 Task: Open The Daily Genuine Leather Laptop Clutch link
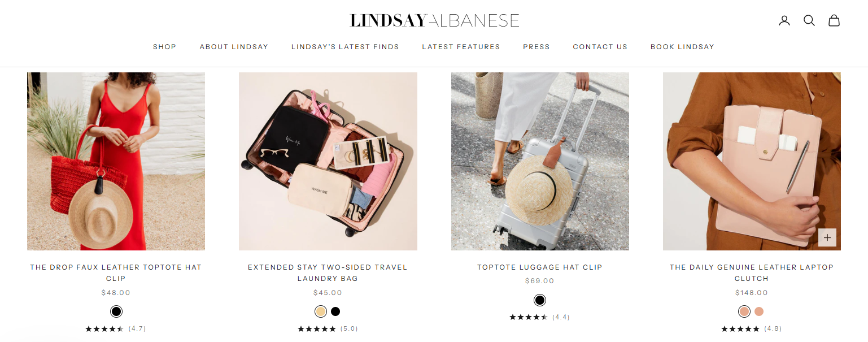pos(752,272)
